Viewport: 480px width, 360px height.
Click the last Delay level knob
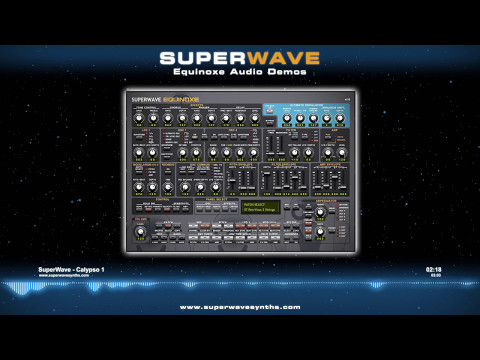(255, 118)
